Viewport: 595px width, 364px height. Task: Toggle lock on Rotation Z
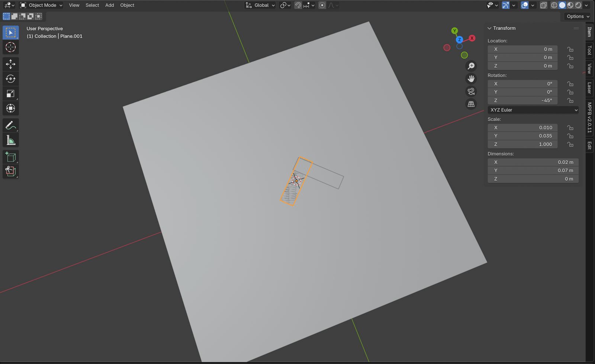[570, 100]
